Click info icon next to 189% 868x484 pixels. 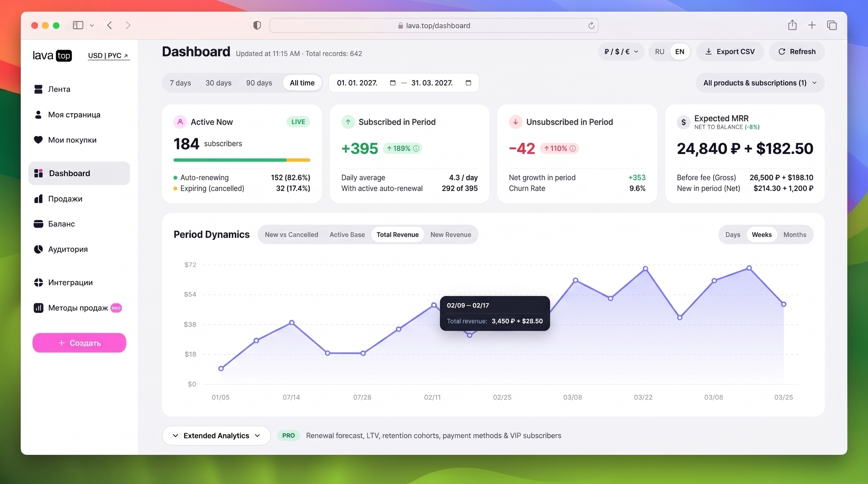416,148
